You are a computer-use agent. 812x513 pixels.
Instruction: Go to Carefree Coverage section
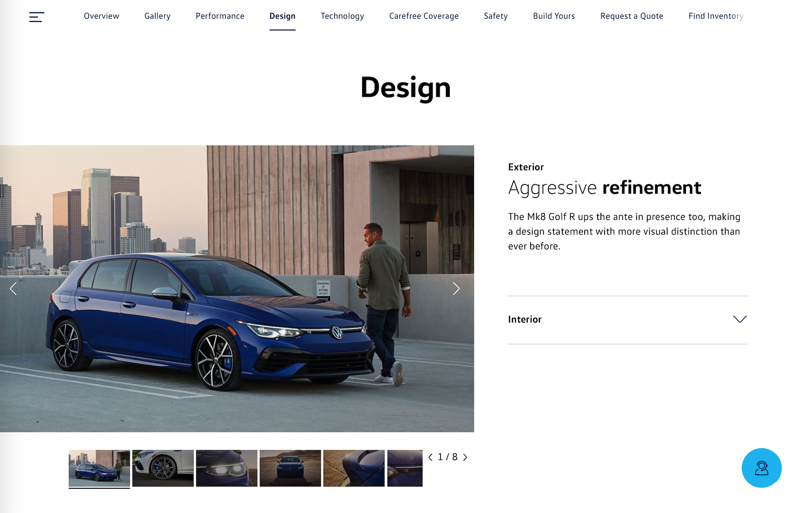(424, 16)
